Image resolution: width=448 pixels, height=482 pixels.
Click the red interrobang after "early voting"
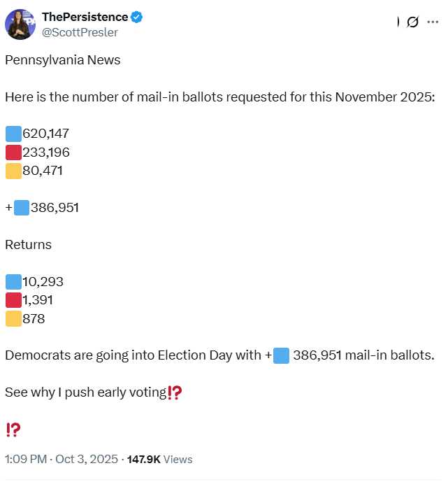pos(175,392)
